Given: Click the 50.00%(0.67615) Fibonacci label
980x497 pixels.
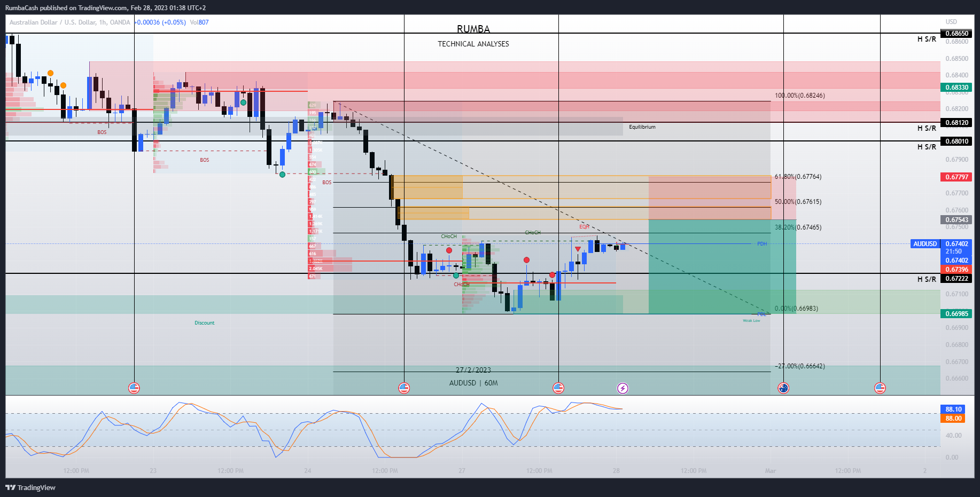Looking at the screenshot, I should [x=798, y=202].
